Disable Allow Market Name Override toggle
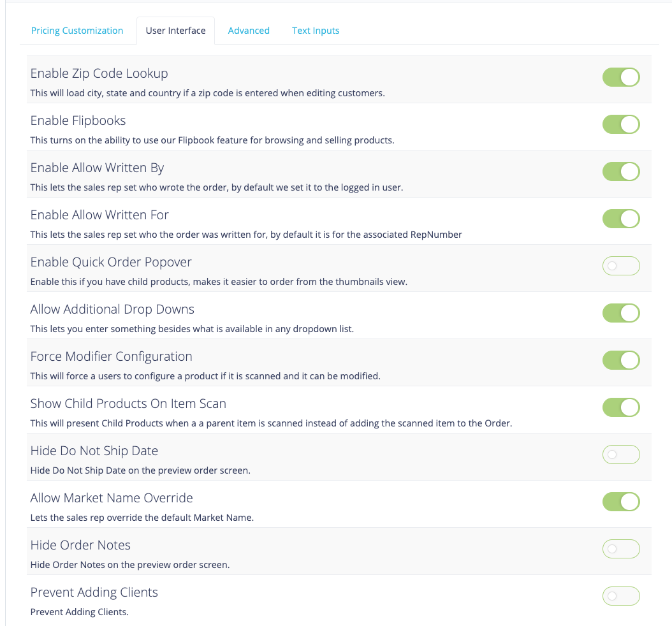This screenshot has width=672, height=626. 621,501
